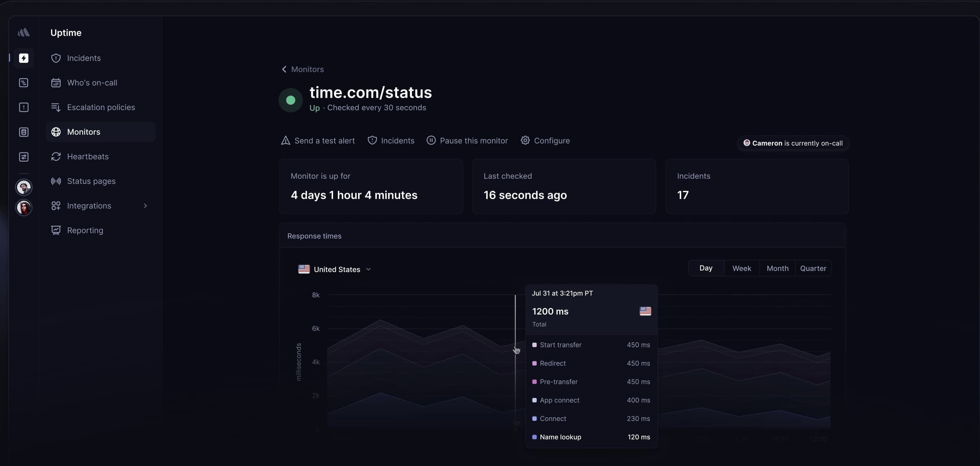View Incidents for this monitor
Image resolution: width=980 pixels, height=466 pixels.
(391, 141)
